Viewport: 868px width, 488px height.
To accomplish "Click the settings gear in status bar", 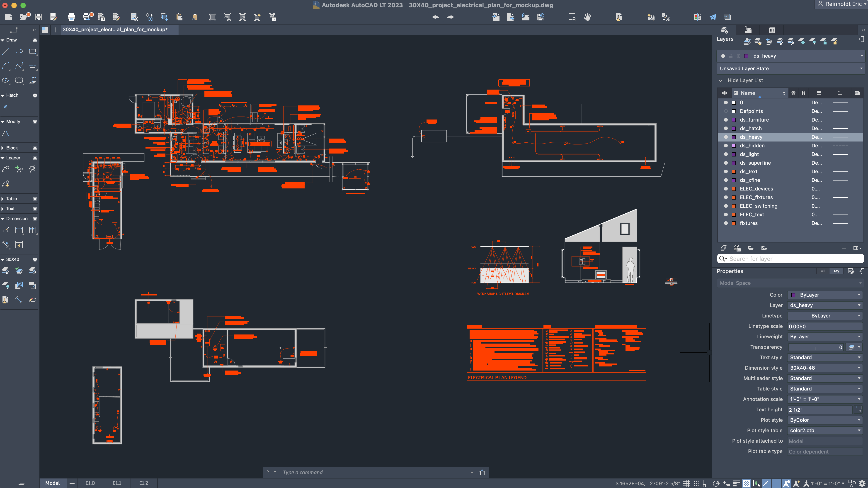I will 862,483.
